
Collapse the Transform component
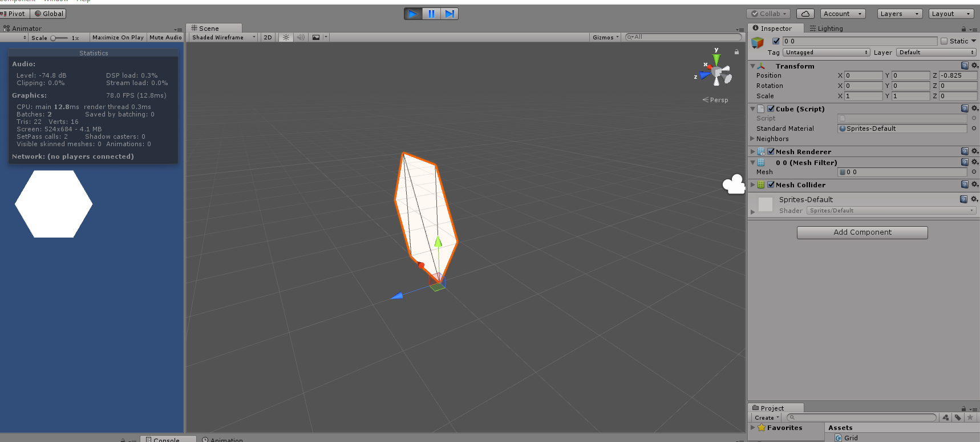click(x=752, y=66)
